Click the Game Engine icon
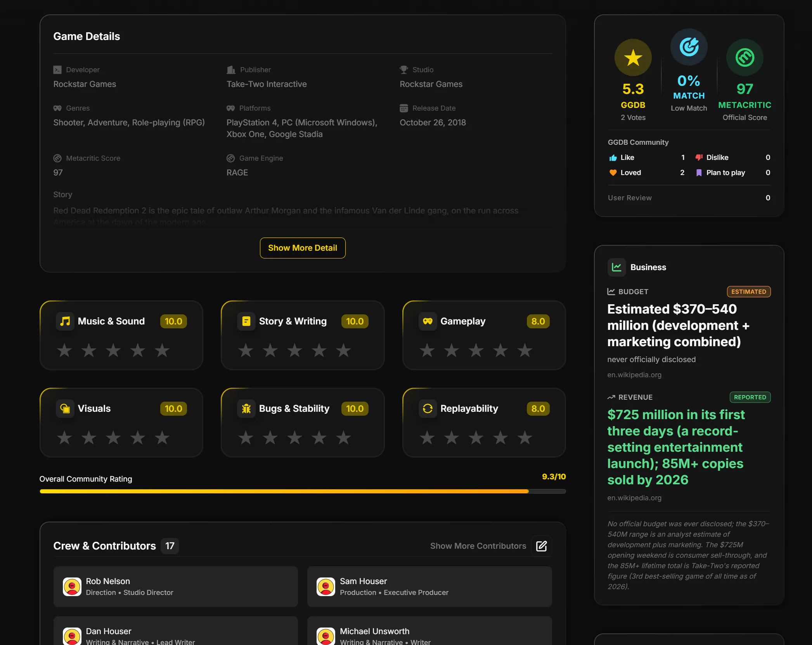The height and width of the screenshot is (645, 812). [x=231, y=158]
